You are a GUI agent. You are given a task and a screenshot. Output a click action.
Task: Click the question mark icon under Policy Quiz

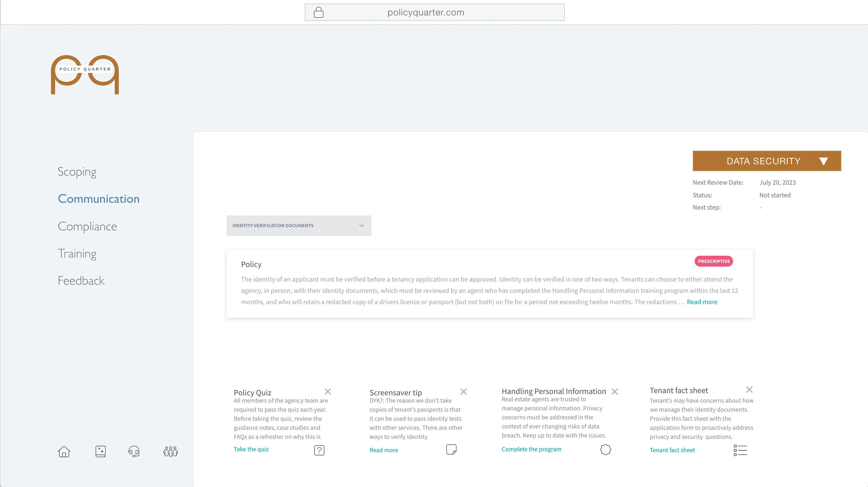(x=319, y=450)
